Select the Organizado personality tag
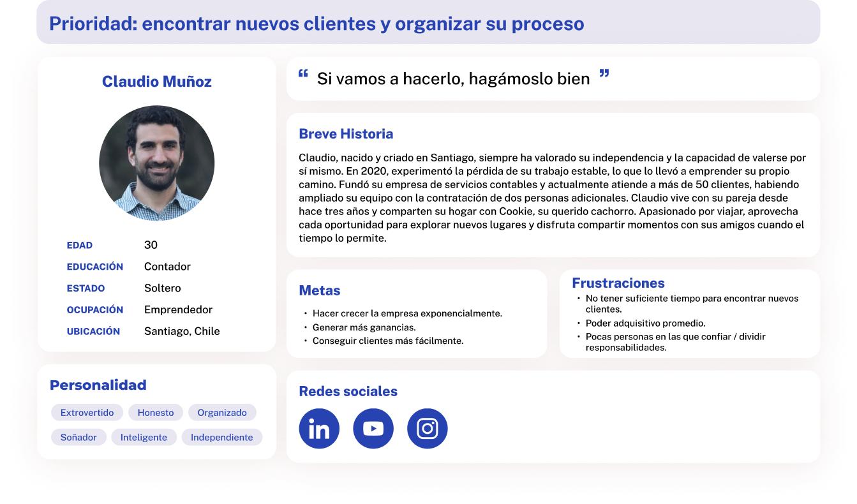857x504 pixels. [222, 412]
